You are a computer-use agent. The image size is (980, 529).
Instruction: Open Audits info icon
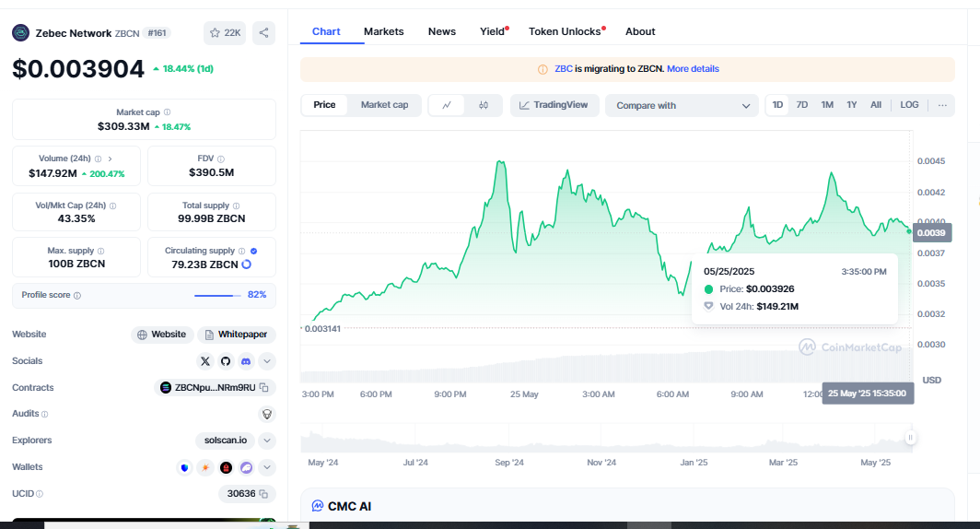pyautogui.click(x=44, y=414)
